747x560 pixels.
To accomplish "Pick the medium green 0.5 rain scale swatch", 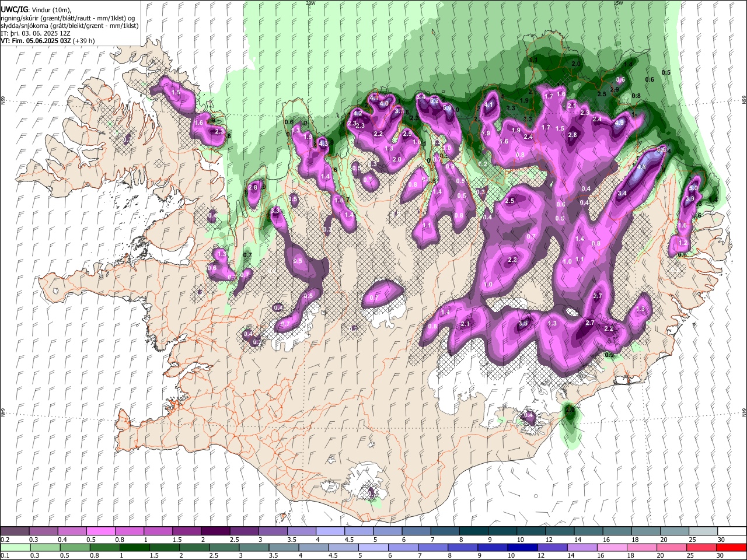I will pos(75,548).
